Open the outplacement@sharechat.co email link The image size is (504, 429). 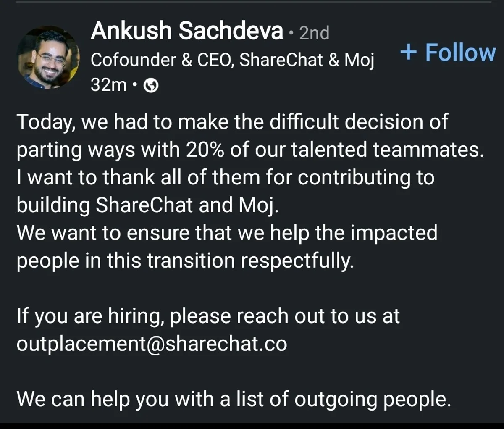click(152, 344)
